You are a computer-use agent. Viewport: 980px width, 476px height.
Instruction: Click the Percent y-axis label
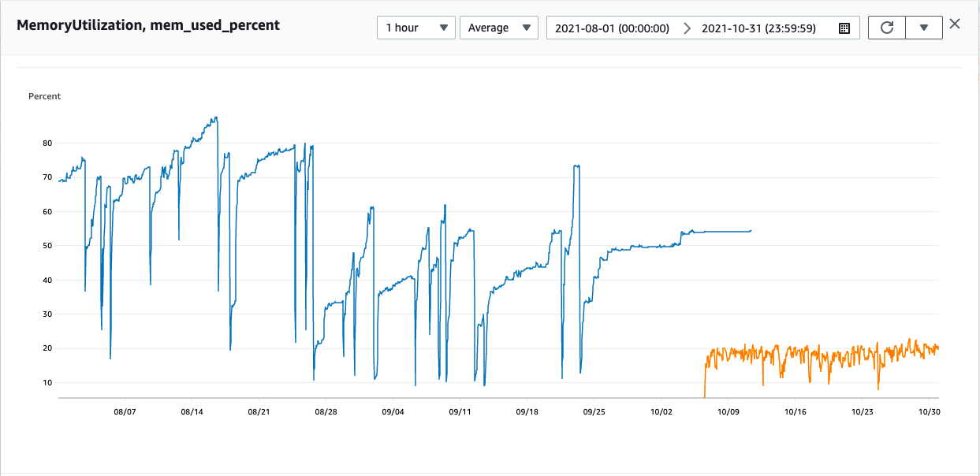[44, 96]
